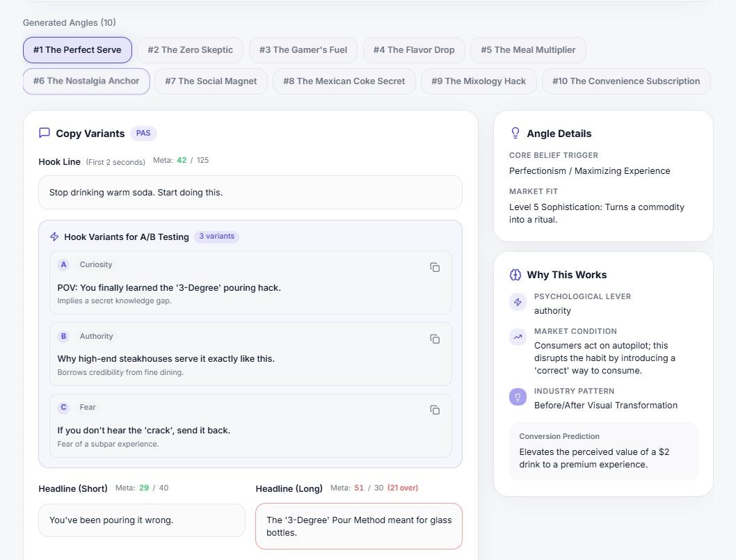Viewport: 736px width, 560px height.
Task: Click the Headline (Short) Meta count 29
Action: coord(143,488)
